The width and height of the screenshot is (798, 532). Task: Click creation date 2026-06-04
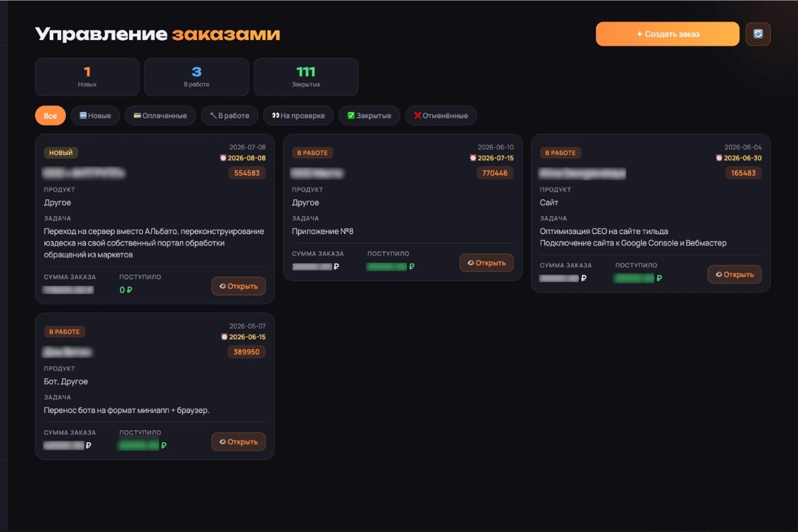(x=743, y=148)
